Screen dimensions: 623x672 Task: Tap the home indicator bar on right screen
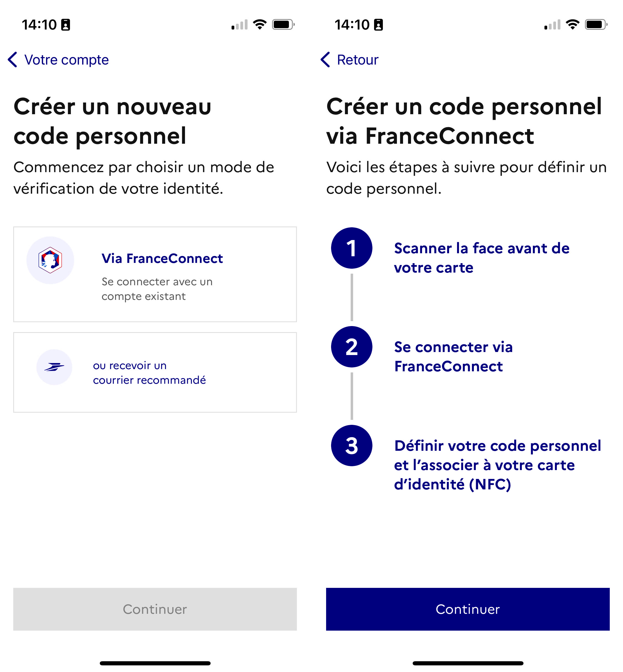point(468,663)
